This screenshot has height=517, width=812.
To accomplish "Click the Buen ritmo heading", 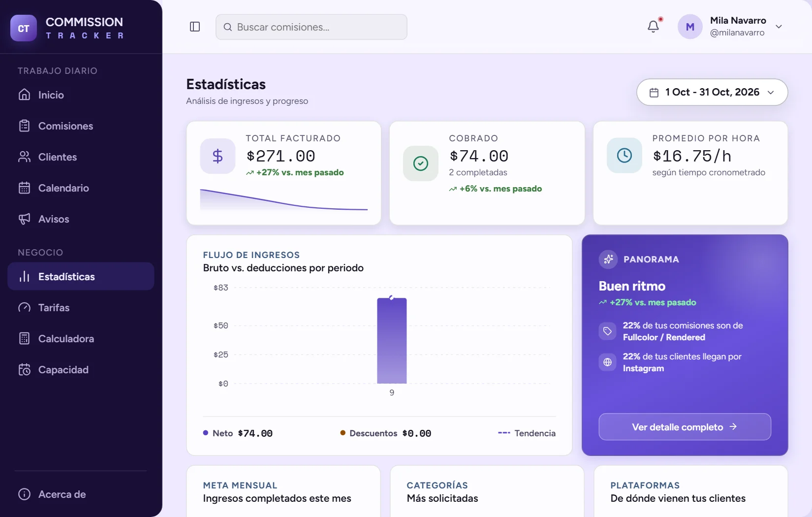I will [632, 286].
